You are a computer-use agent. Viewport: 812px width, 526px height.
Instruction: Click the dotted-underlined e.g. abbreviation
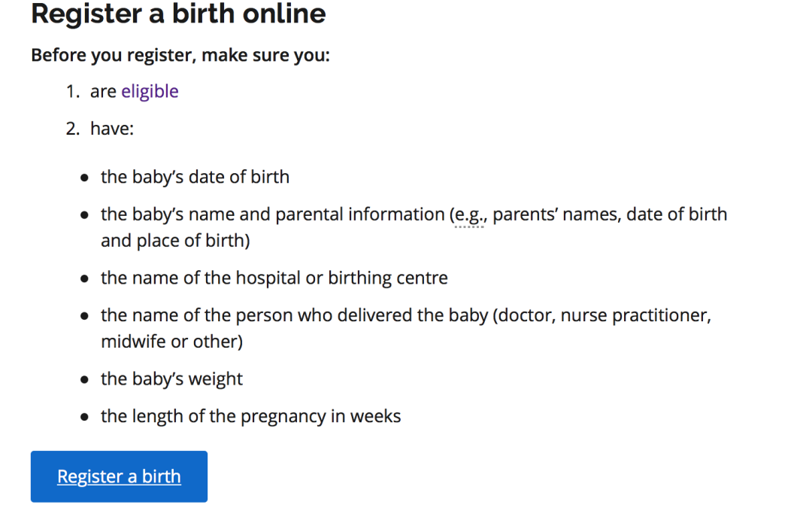click(x=470, y=215)
